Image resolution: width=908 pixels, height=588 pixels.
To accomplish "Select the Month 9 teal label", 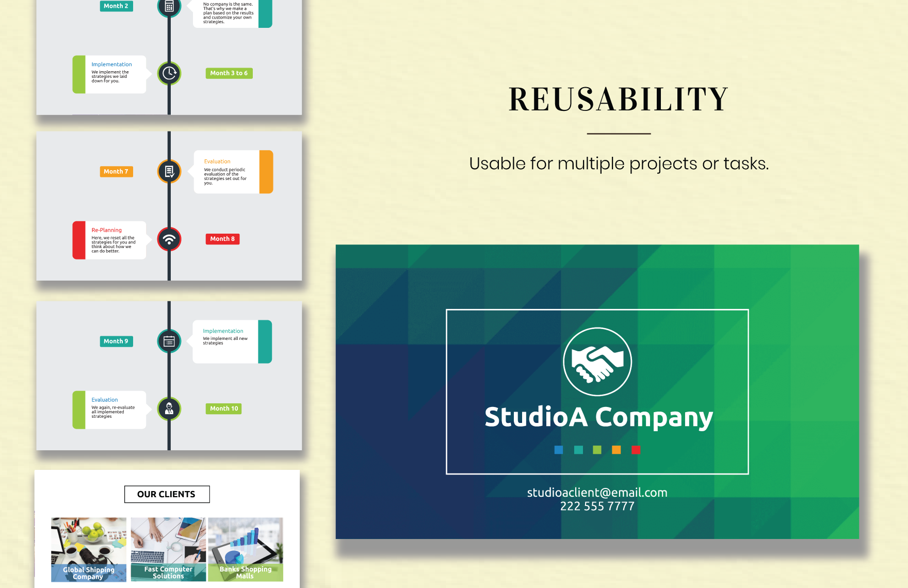I will tap(116, 341).
